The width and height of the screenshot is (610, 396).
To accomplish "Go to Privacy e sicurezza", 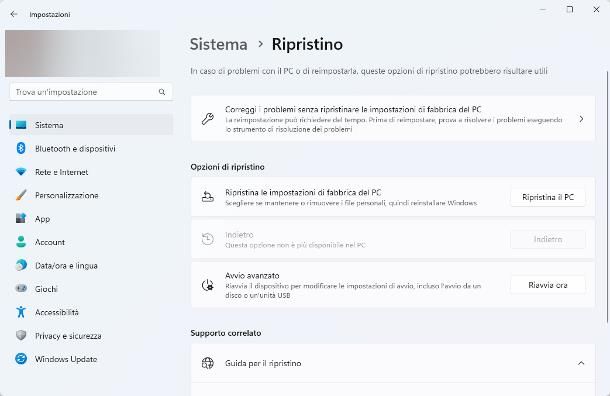I will (91, 335).
